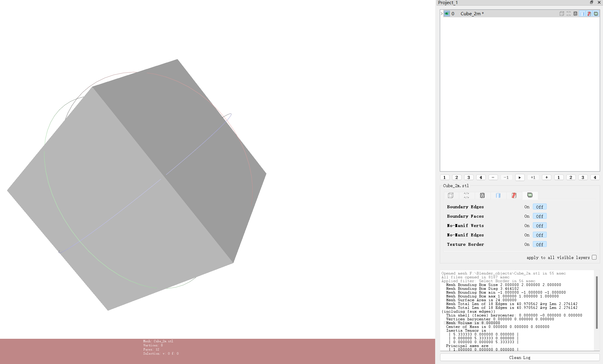Image resolution: width=603 pixels, height=364 pixels.
Task: Toggle edge decorators icon in Cube_2m layer row
Action: [596, 13]
